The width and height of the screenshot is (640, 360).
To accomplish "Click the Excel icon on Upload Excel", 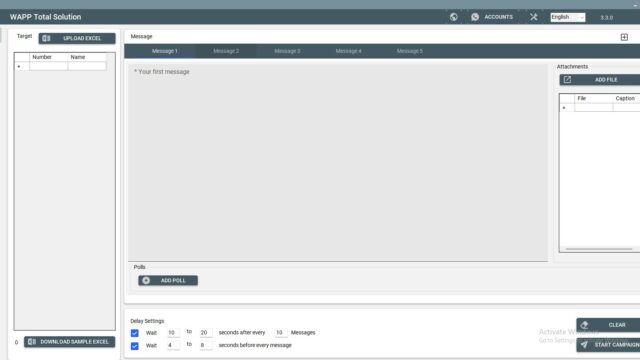I will [46, 38].
